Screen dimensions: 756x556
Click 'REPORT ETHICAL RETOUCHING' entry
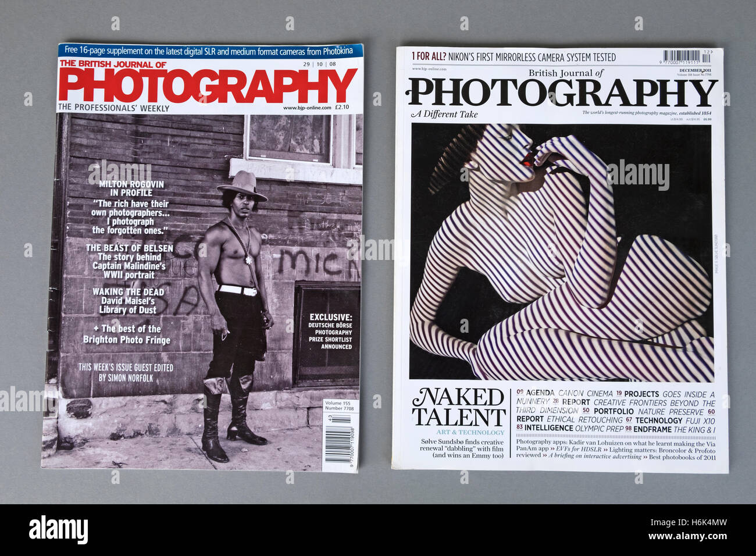click(569, 419)
